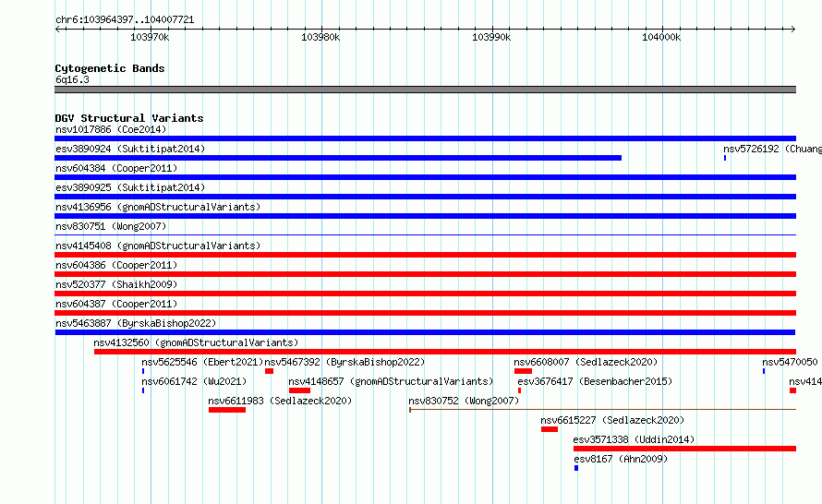Image resolution: width=822 pixels, height=504 pixels.
Task: Select the nsv6608007 (Sedlazeck2020) variant
Action: [x=523, y=371]
